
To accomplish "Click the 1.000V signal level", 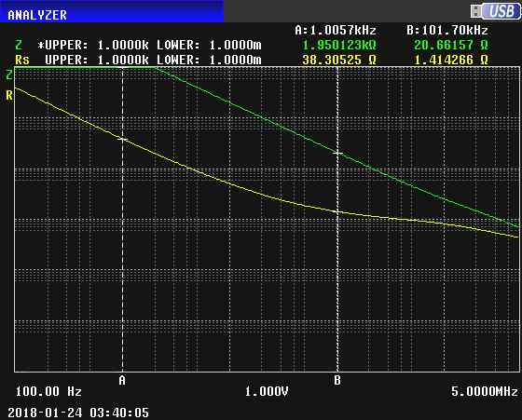I will point(267,391).
